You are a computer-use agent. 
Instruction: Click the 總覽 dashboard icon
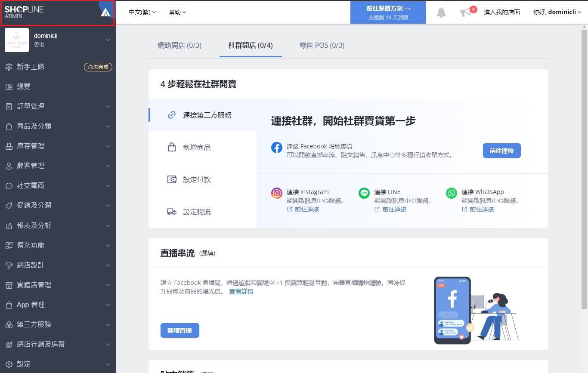pyautogui.click(x=9, y=87)
